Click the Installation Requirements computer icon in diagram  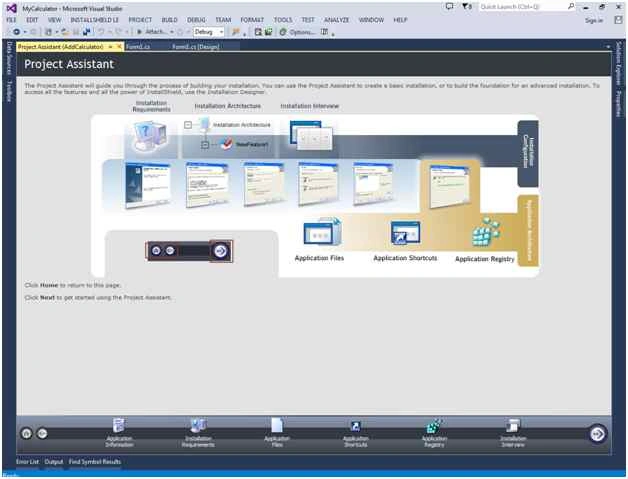point(150,136)
